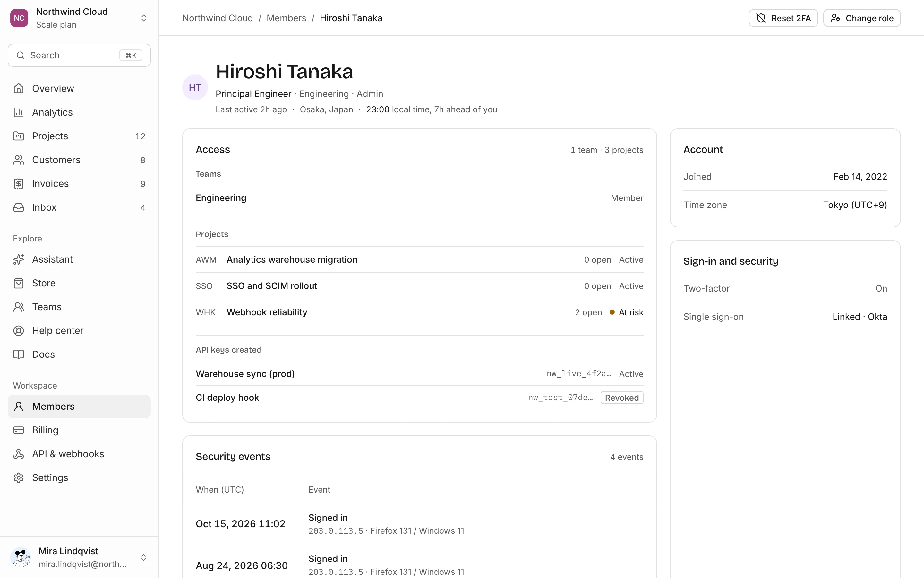Screen dimensions: 924x578
Task: Focus the Search input field
Action: click(x=79, y=55)
